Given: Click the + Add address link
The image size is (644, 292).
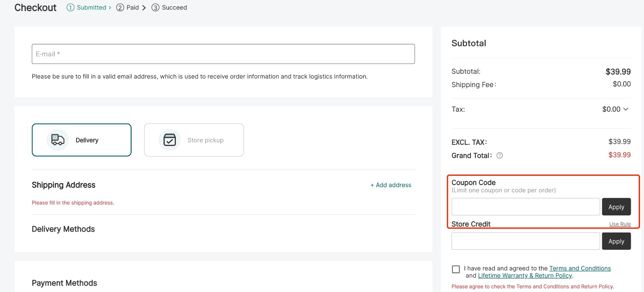Looking at the screenshot, I should tap(391, 185).
